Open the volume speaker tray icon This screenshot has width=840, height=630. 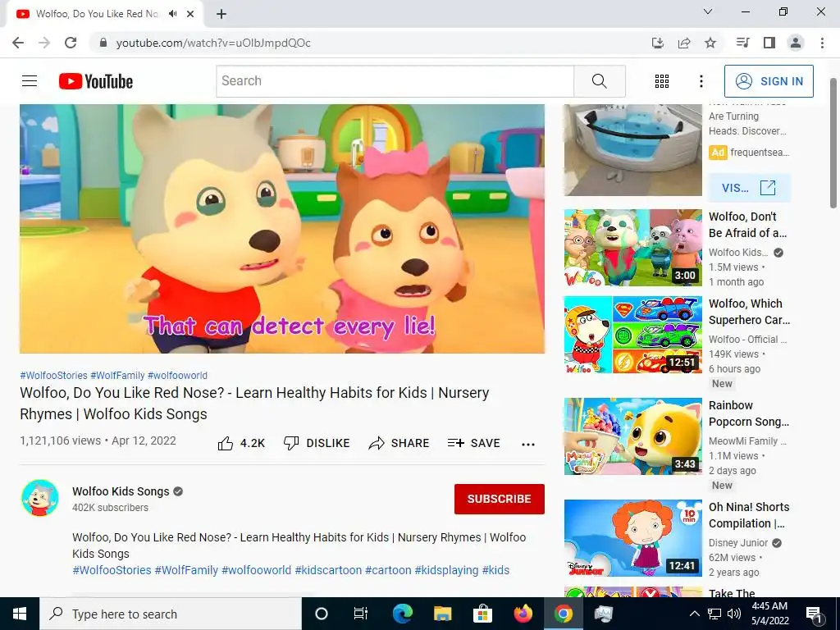734,614
